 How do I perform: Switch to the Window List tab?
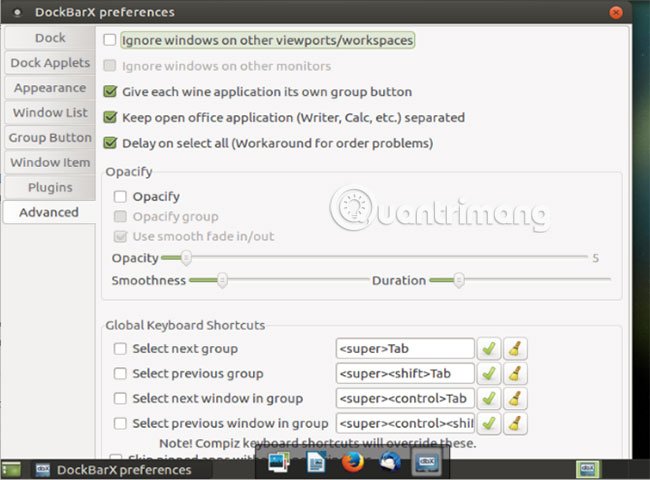(x=50, y=112)
